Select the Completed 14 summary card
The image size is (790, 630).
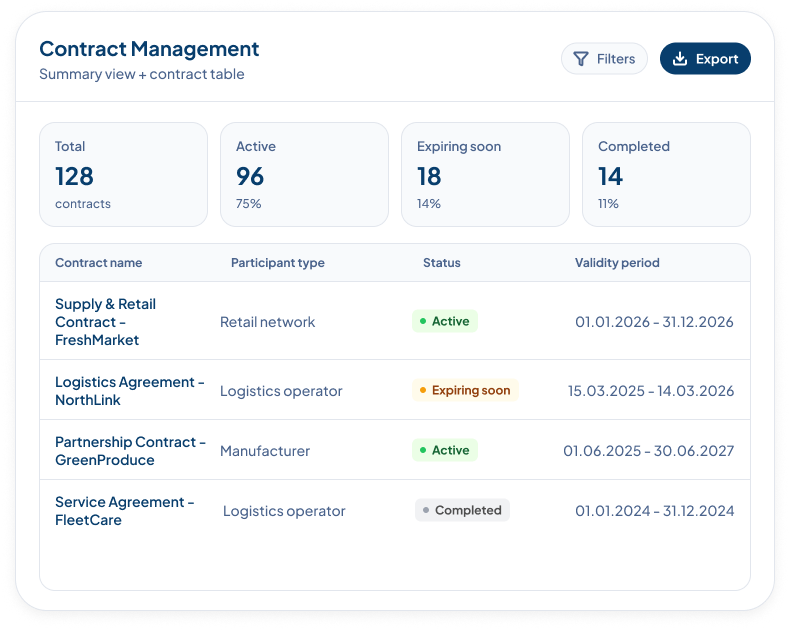[666, 174]
